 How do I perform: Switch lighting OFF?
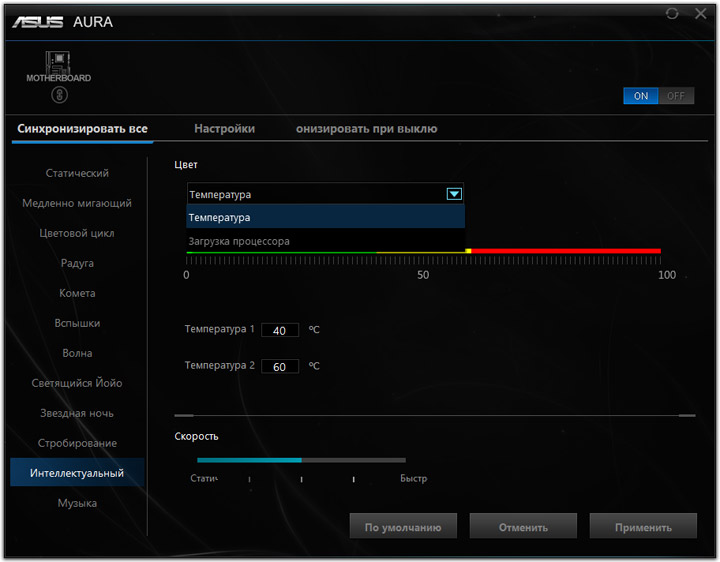pyautogui.click(x=676, y=96)
